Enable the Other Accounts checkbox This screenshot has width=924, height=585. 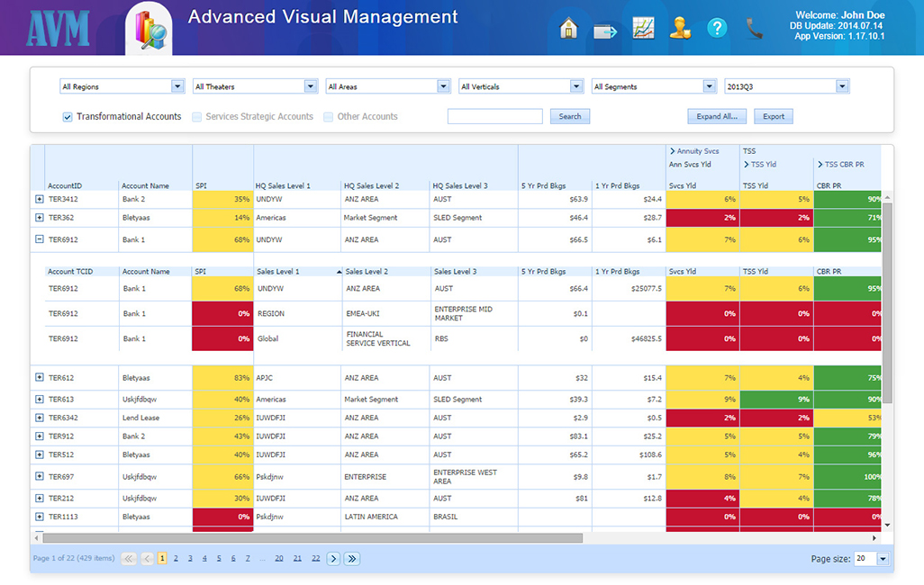click(329, 117)
